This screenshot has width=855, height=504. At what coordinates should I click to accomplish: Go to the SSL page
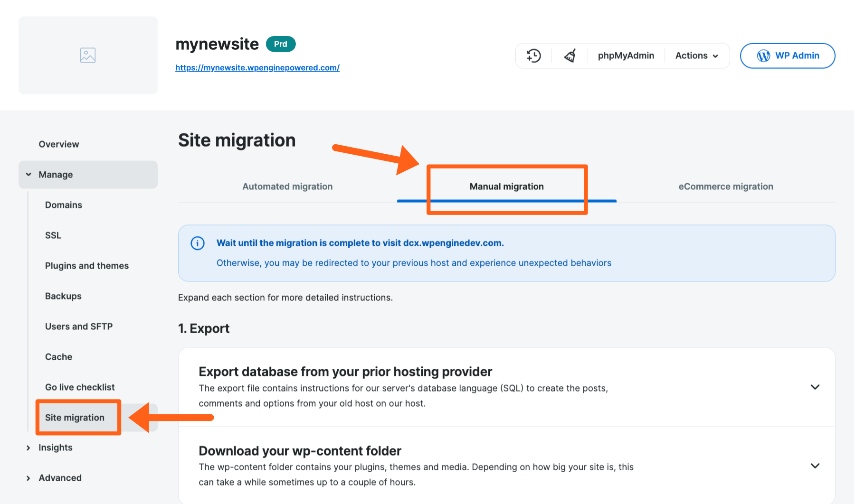point(53,235)
